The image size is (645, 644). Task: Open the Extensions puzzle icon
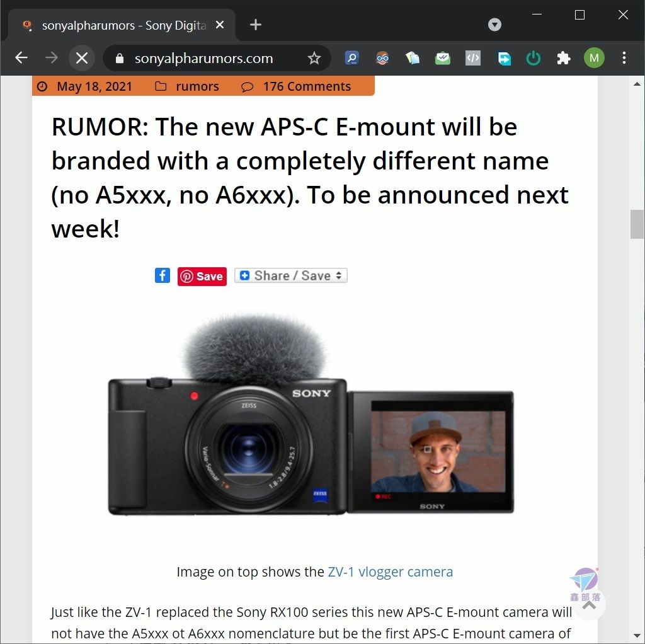pyautogui.click(x=564, y=58)
